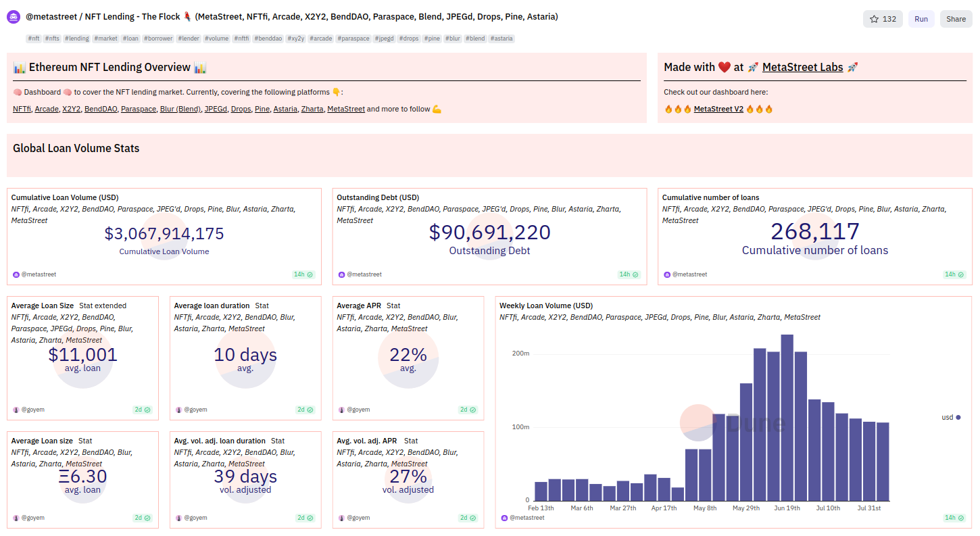Select the #blur tag
The width and height of the screenshot is (980, 536).
[453, 39]
